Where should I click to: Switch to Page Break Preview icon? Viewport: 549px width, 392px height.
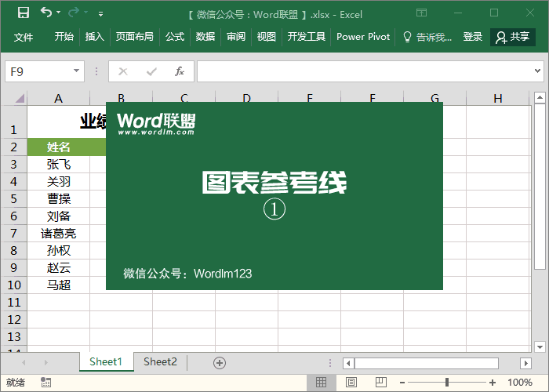[x=381, y=383]
